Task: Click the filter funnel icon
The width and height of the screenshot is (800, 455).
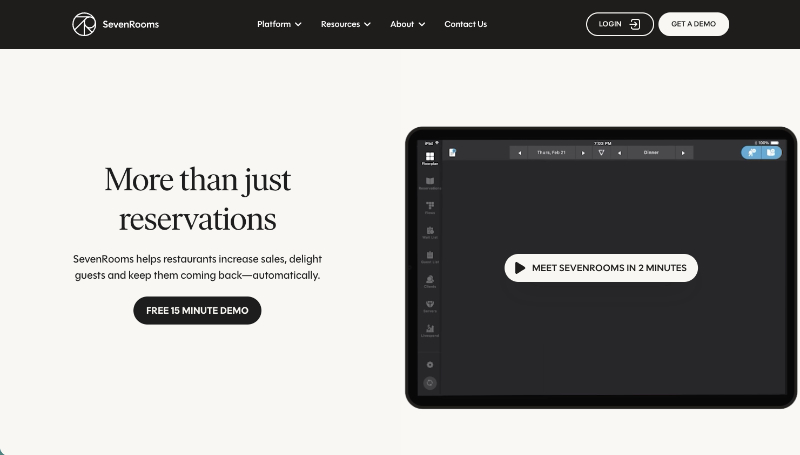Action: pyautogui.click(x=601, y=153)
